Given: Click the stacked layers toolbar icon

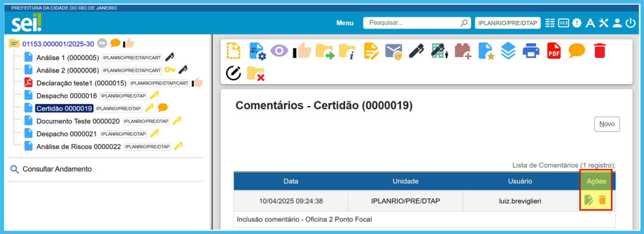Looking at the screenshot, I should (508, 51).
